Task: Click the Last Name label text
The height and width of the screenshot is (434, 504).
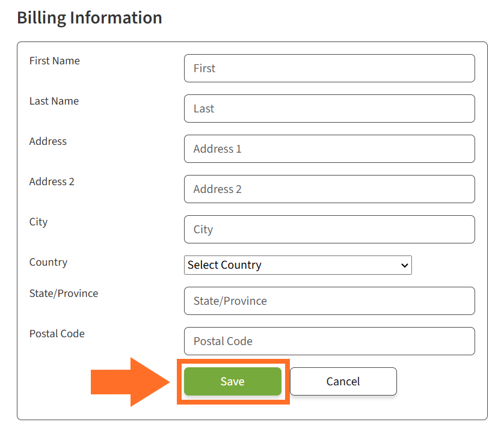Action: tap(54, 101)
